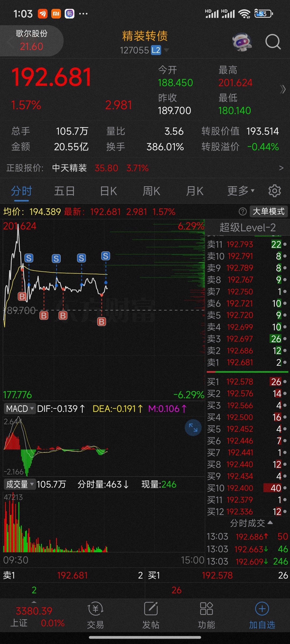Viewport: 290px width, 644px height.
Task: Select 买12 192.336 order row
Action: (x=247, y=511)
